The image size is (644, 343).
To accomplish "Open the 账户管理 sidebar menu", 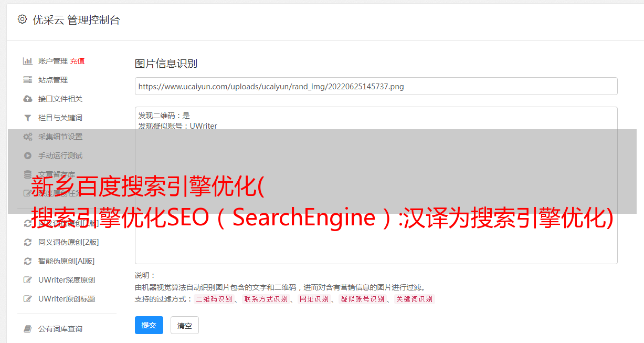I will pos(53,61).
